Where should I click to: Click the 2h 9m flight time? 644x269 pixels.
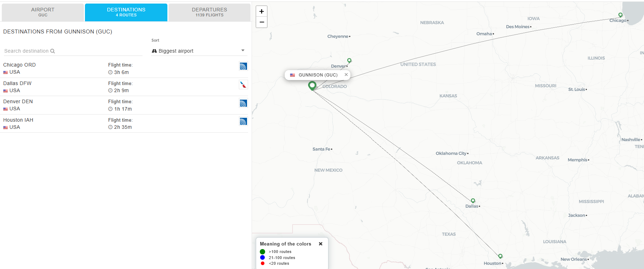122,90
